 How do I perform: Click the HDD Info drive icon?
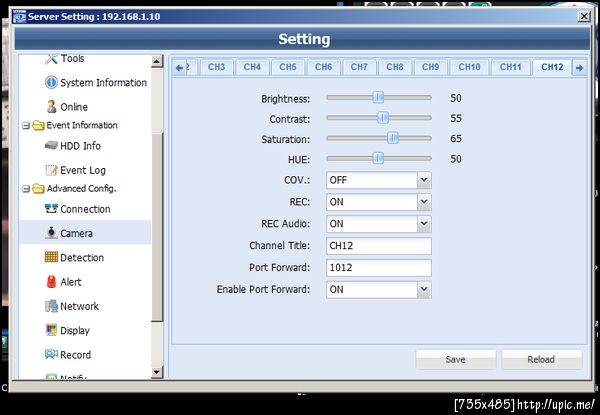[x=51, y=145]
